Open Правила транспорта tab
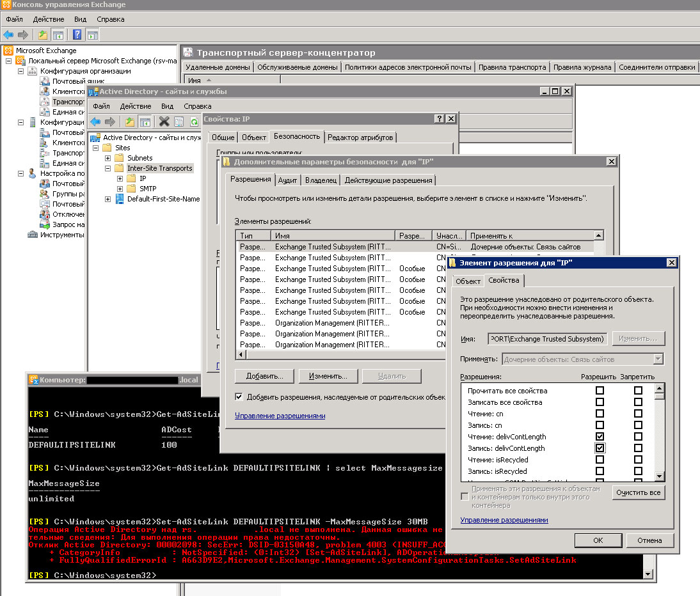This screenshot has width=700, height=596. pyautogui.click(x=512, y=67)
